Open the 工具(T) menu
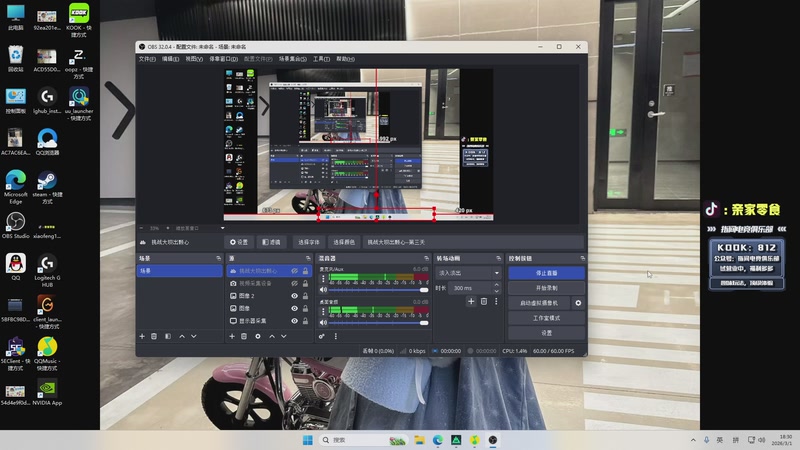800x450 pixels. pyautogui.click(x=321, y=59)
